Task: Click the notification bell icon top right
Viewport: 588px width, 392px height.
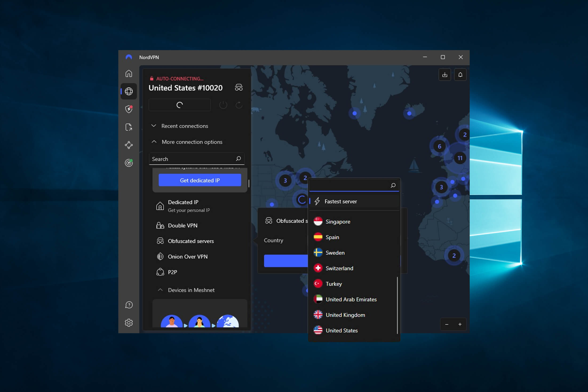Action: click(460, 74)
